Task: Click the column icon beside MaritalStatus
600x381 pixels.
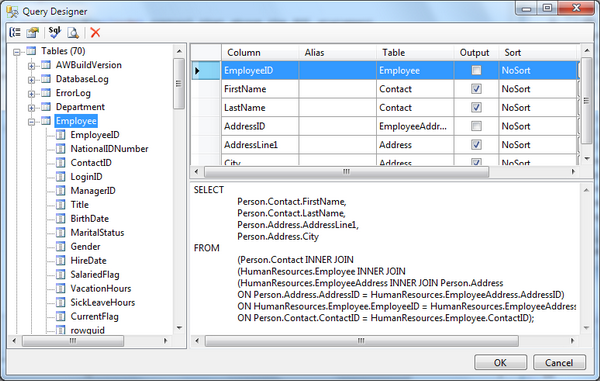Action: click(x=60, y=233)
